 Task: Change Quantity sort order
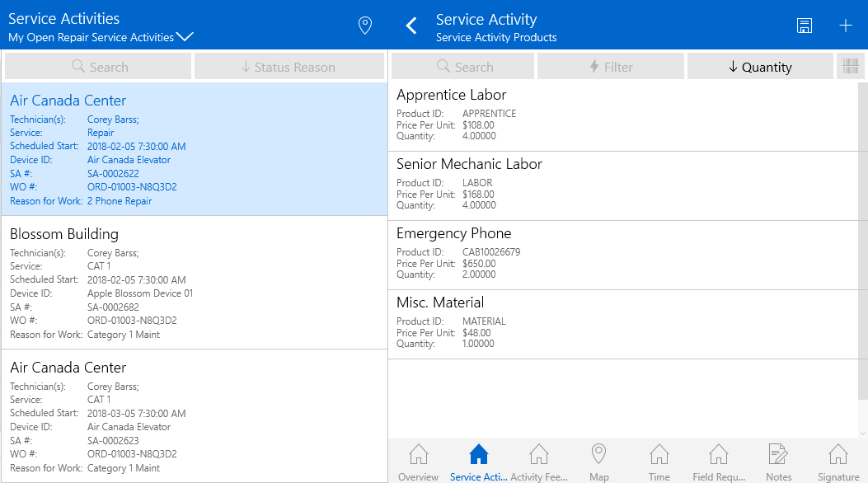click(759, 67)
